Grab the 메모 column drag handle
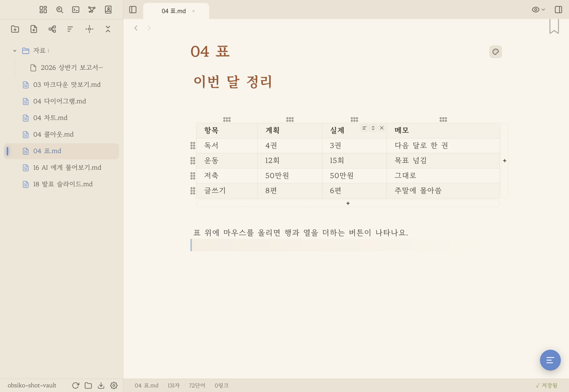 [x=443, y=119]
